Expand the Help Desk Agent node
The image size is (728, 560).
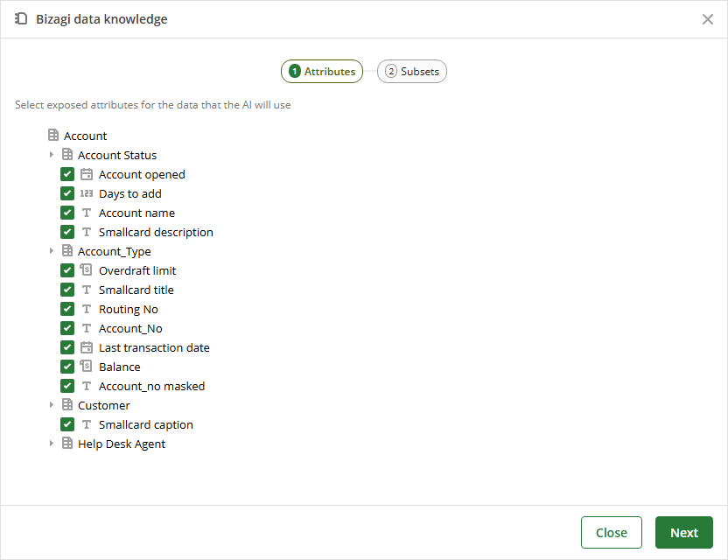point(52,444)
